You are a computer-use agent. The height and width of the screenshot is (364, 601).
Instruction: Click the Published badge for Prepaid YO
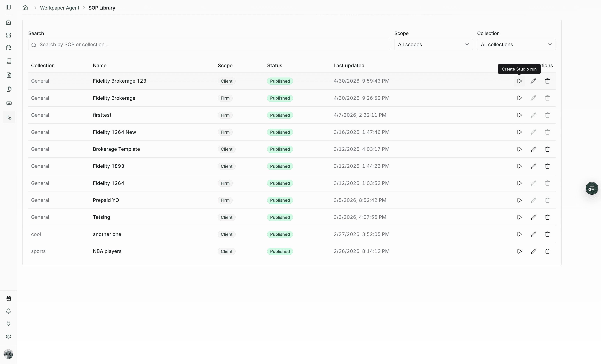tap(280, 200)
